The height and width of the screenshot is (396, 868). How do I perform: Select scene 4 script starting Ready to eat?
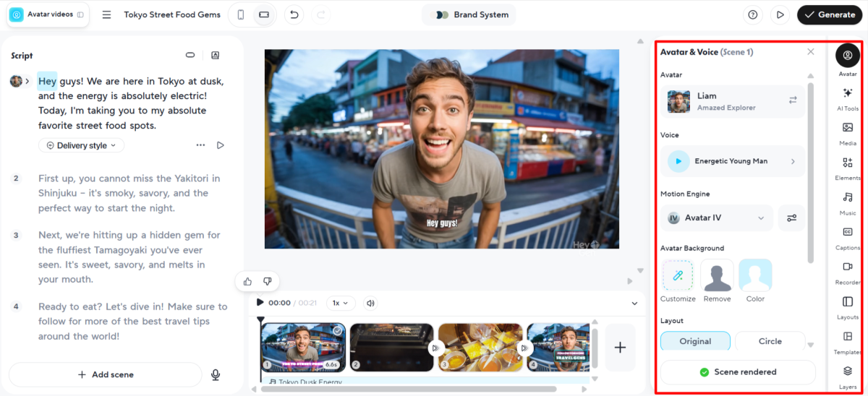pos(132,322)
